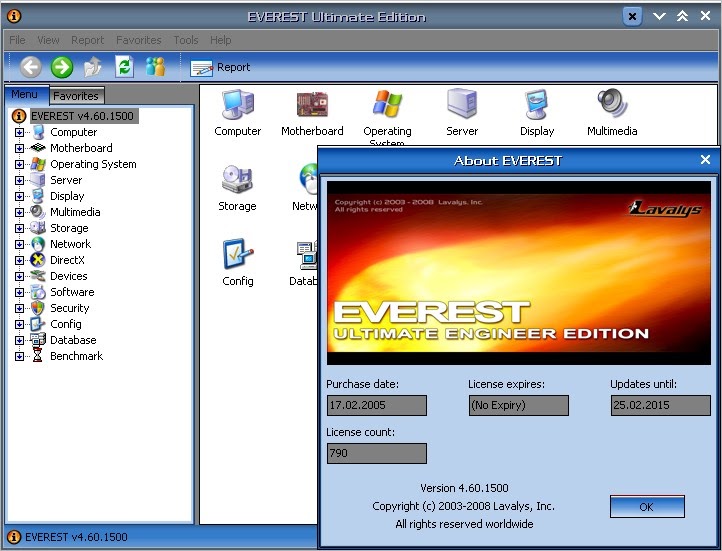This screenshot has height=551, width=722.
Task: Click EVEREST v4.60.1500 in the status bar
Action: pos(76,537)
